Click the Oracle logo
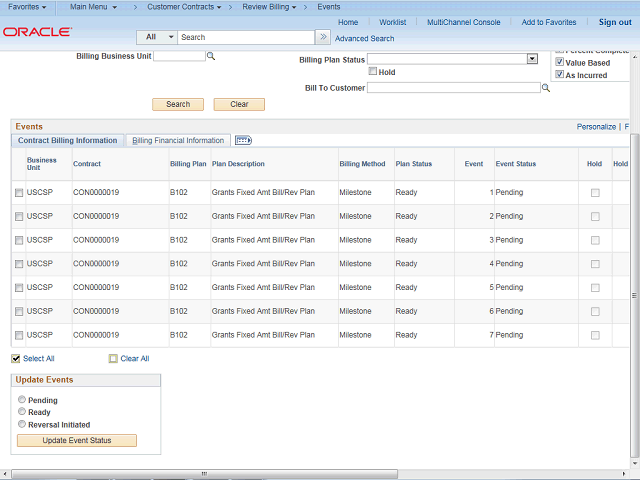640x480 pixels. coord(36,32)
